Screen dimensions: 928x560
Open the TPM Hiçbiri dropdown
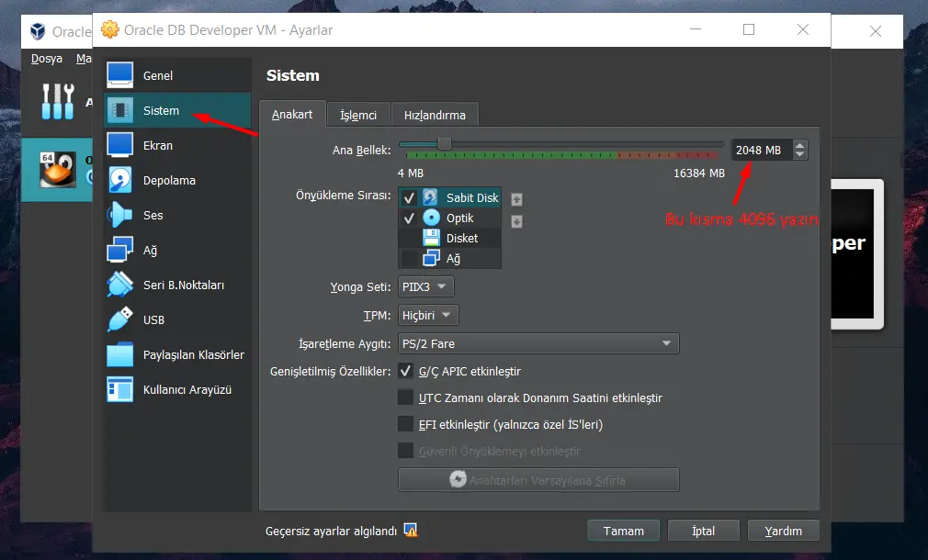[428, 315]
